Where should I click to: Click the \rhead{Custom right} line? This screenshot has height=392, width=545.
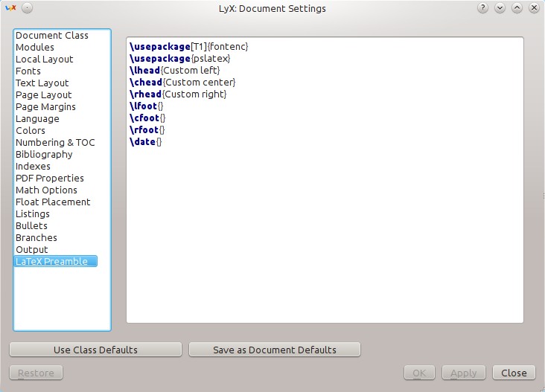(178, 94)
